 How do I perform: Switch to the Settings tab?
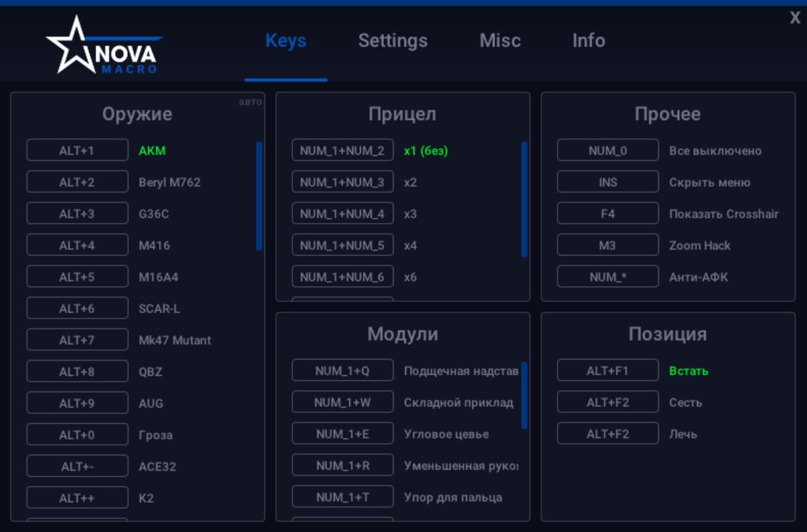[x=392, y=41]
